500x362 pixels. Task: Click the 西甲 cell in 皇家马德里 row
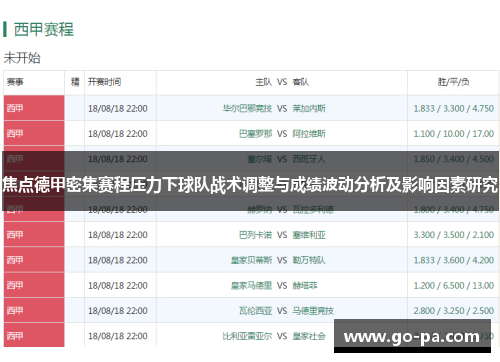pyautogui.click(x=34, y=285)
